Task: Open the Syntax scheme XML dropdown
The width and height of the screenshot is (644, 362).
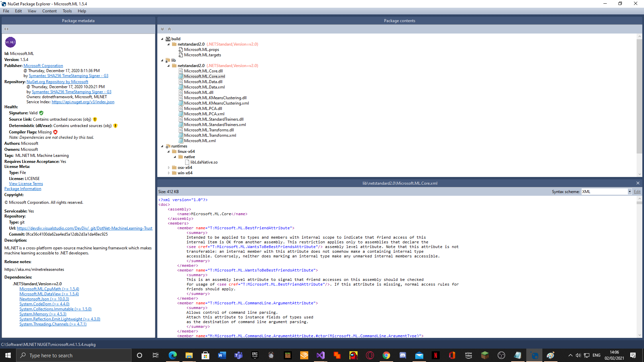Action: 630,192
